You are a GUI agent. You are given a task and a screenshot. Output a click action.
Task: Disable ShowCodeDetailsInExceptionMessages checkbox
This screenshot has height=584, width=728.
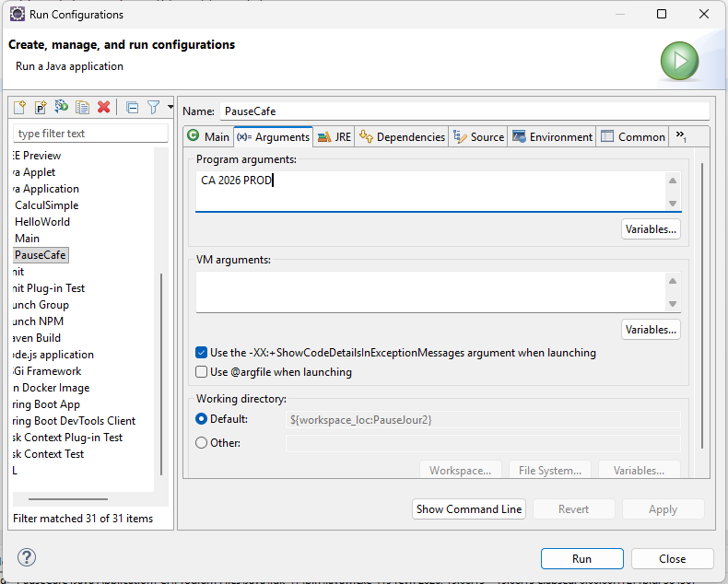(202, 353)
